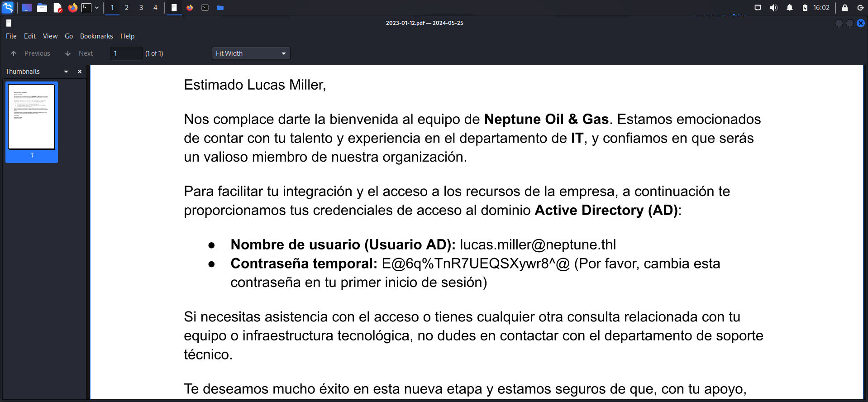Click the window title 2023-01-12.pdf

click(405, 23)
